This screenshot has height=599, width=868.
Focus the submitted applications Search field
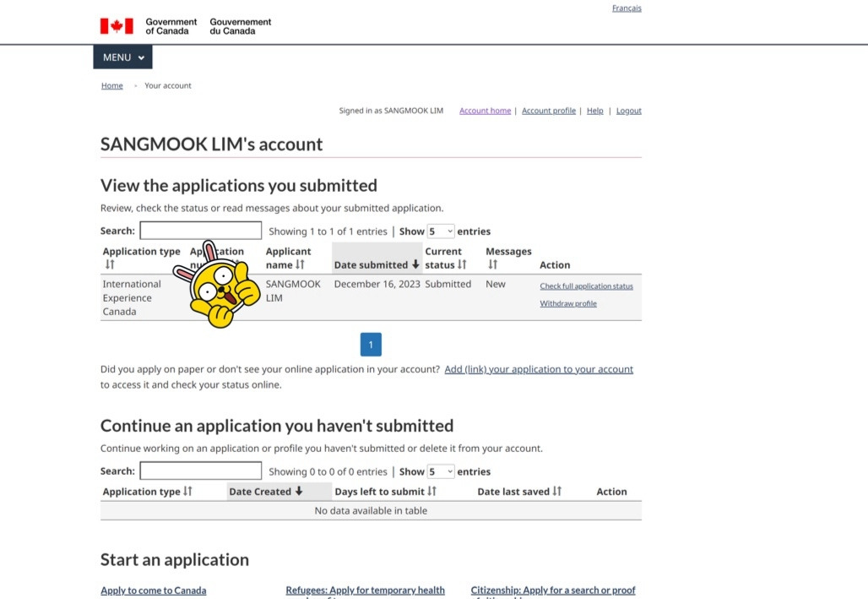(x=200, y=231)
